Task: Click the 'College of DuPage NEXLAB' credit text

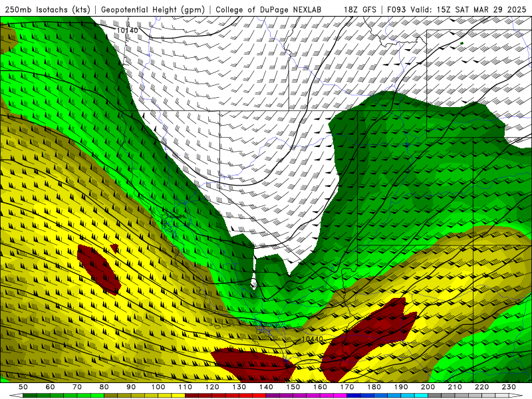Action: point(269,9)
